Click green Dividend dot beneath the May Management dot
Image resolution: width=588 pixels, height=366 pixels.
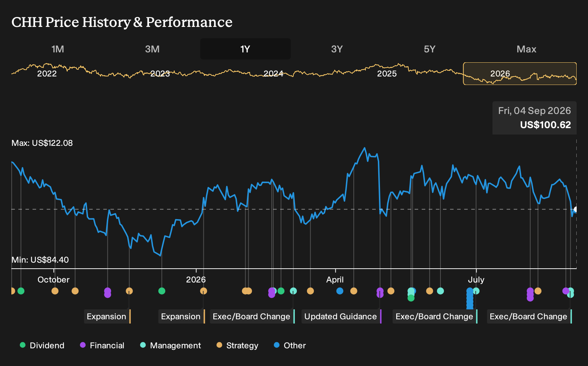pos(411,298)
